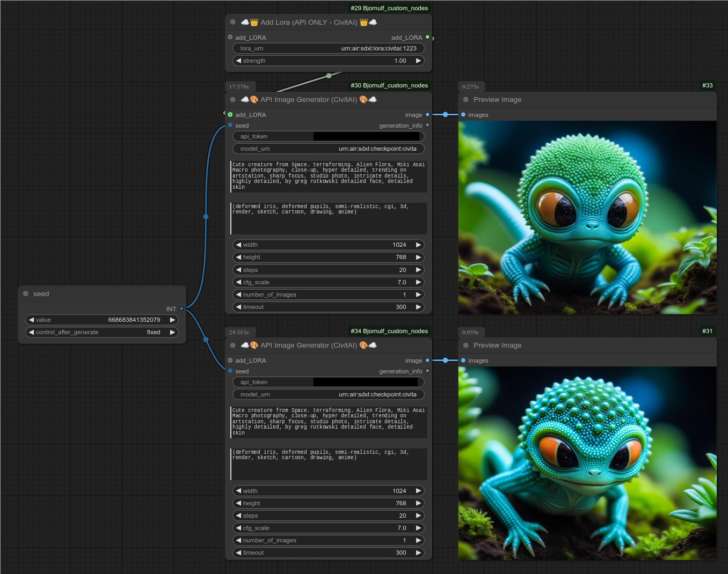Collapse Preview Image node #33 using its dot
This screenshot has height=574, width=728.
point(465,100)
